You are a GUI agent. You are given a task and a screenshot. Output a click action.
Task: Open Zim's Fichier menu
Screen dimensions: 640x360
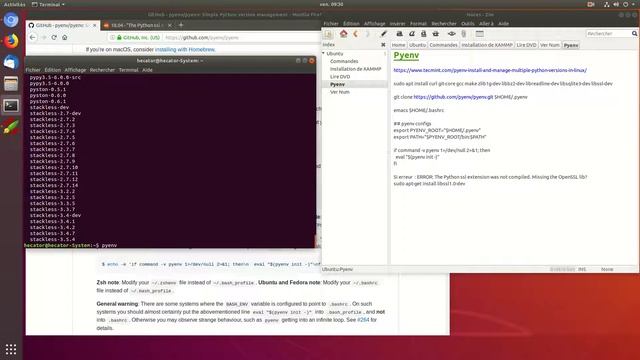tap(331, 24)
